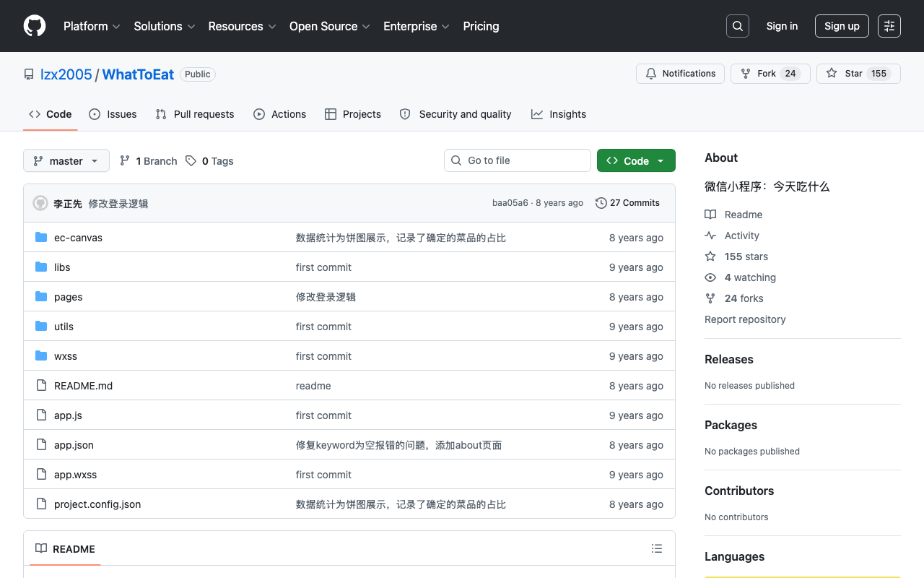Click the tag icon next to 0 Tags
Image resolution: width=924 pixels, height=578 pixels.
click(191, 161)
